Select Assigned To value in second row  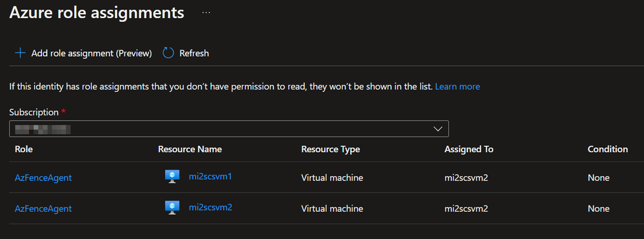(x=466, y=209)
